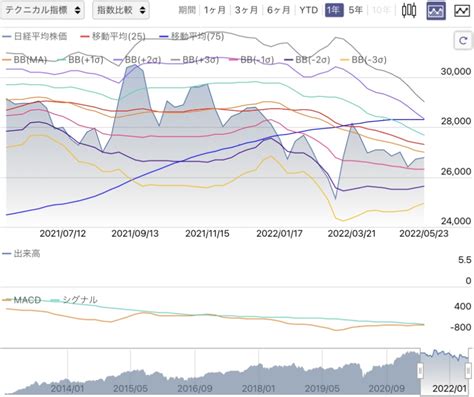Viewport: 474px width, 397px height.
Task: Click the 2014/01 point in navigator
Action: point(67,388)
